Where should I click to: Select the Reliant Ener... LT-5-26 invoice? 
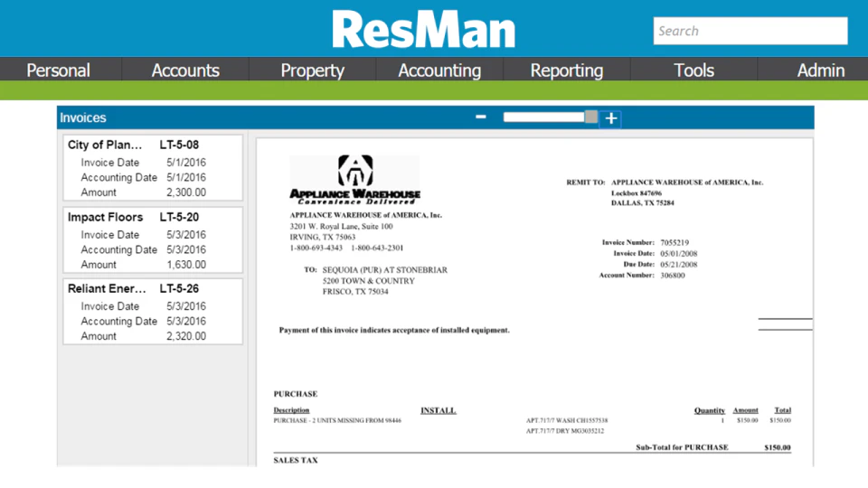153,311
